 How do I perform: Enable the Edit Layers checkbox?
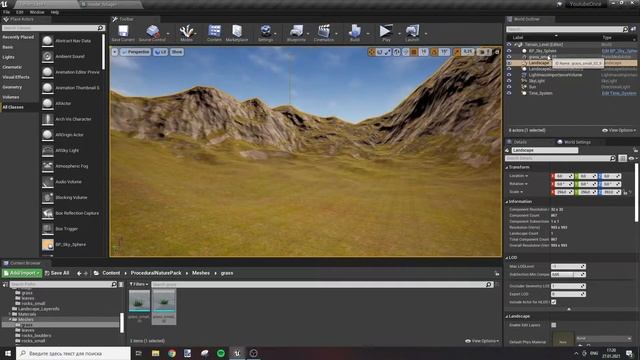(553, 325)
